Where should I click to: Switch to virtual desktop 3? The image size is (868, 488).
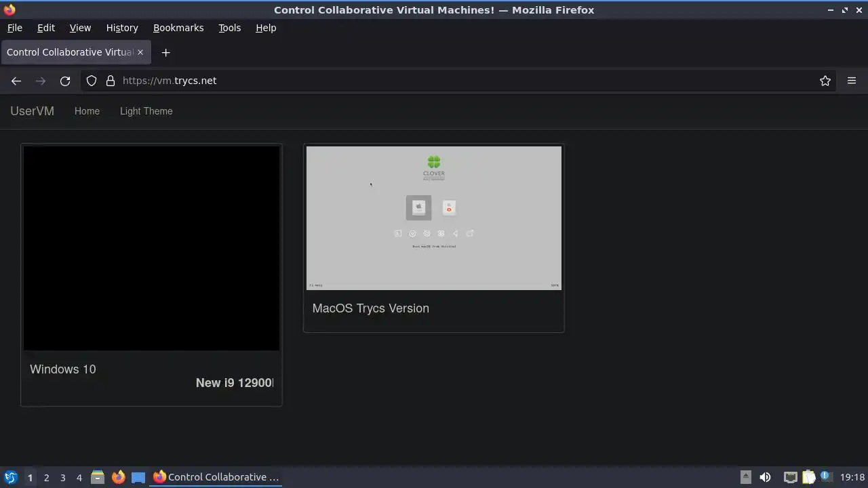(x=62, y=477)
